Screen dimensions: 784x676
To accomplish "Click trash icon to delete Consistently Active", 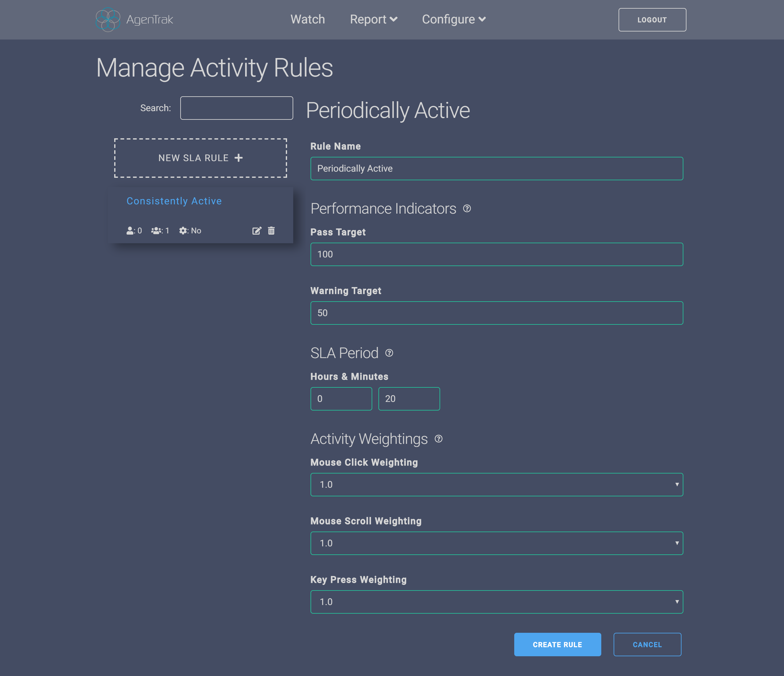I will pyautogui.click(x=271, y=231).
